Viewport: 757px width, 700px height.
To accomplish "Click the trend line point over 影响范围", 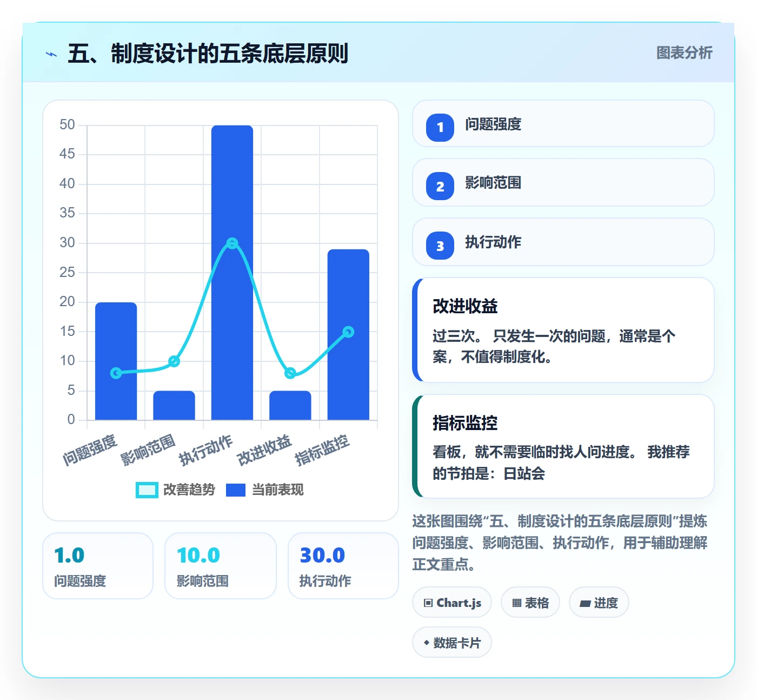I will click(x=174, y=361).
